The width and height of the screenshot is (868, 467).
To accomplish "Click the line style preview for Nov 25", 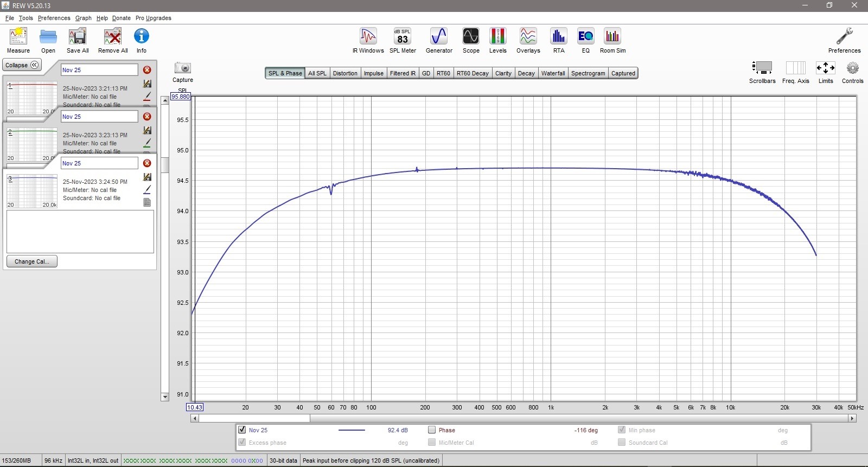I will 352,430.
